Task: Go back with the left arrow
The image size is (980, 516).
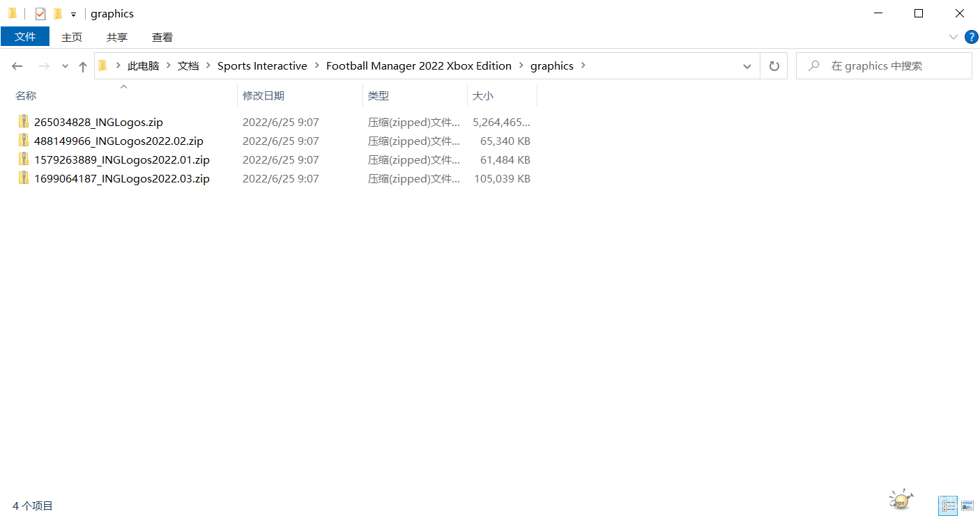Action: click(17, 66)
